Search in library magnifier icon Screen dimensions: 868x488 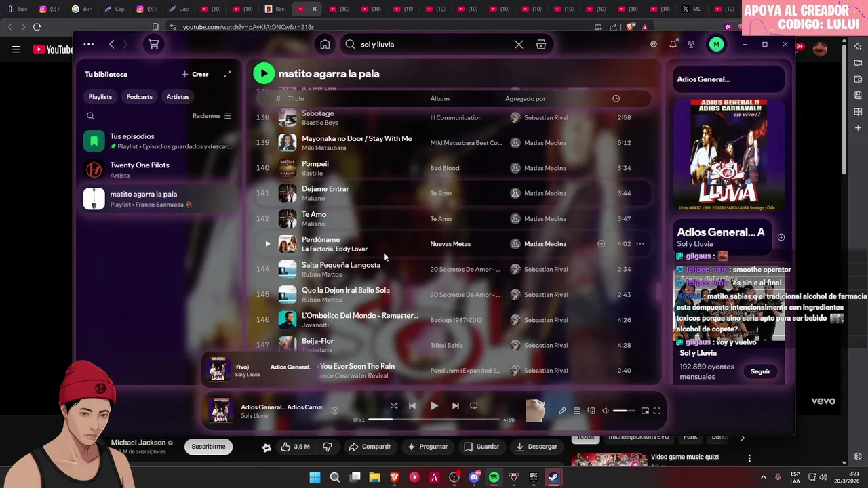click(x=90, y=116)
